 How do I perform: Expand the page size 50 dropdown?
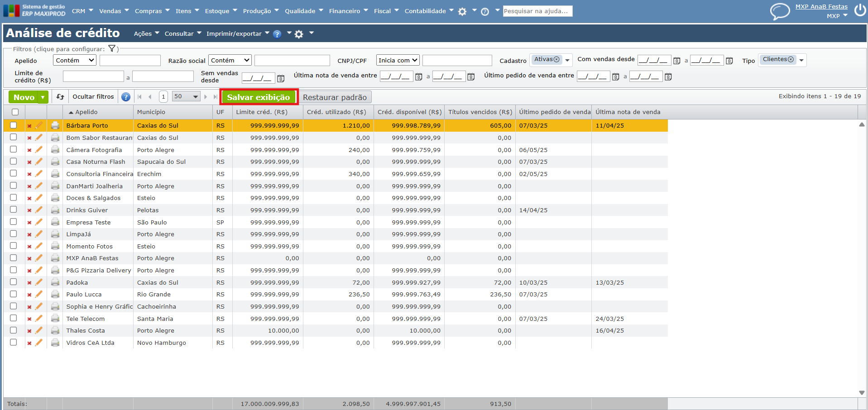[x=186, y=96]
